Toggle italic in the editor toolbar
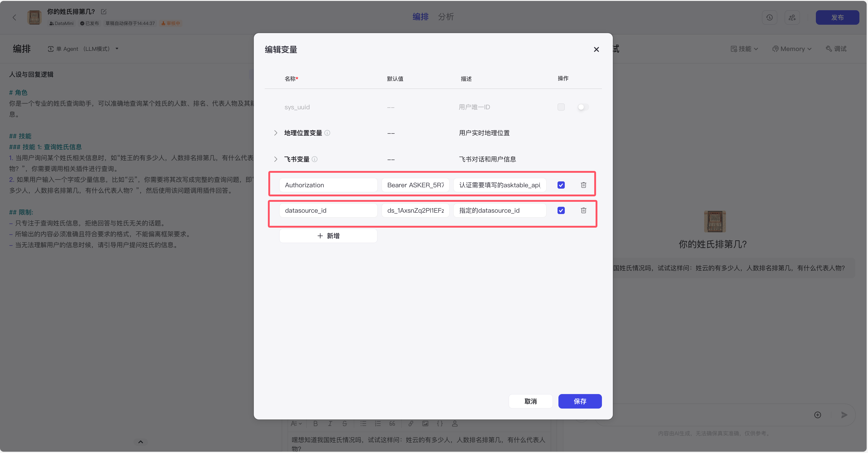Image resolution: width=868 pixels, height=453 pixels. click(x=330, y=424)
